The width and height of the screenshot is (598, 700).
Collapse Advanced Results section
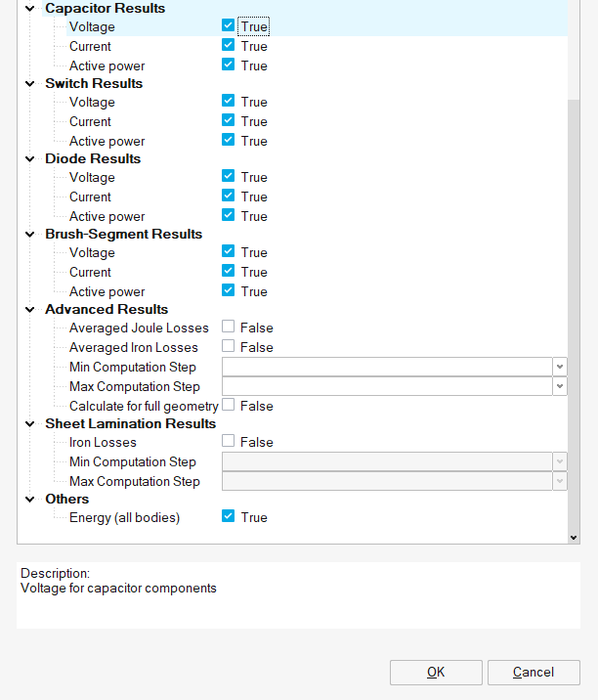(29, 309)
